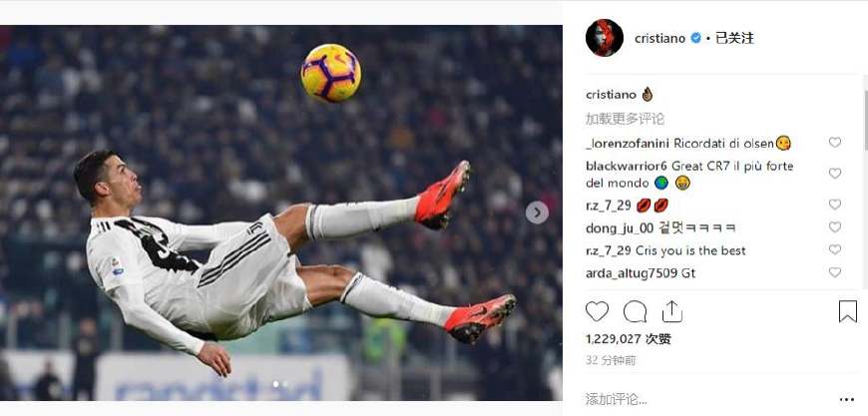Screen dimensions: 868x416
Task: Like arda_altug7509's comment heart
Action: point(835,272)
